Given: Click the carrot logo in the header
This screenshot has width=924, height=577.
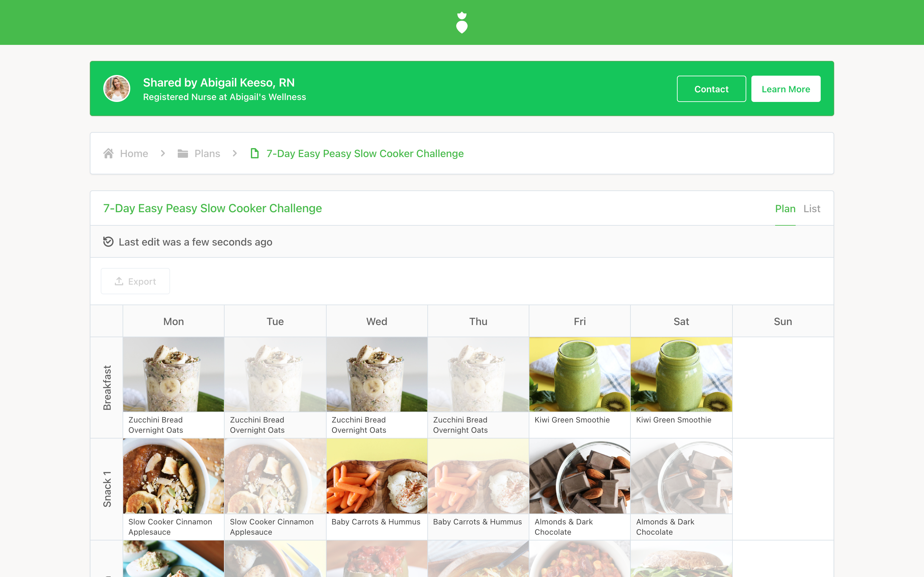Looking at the screenshot, I should (462, 22).
